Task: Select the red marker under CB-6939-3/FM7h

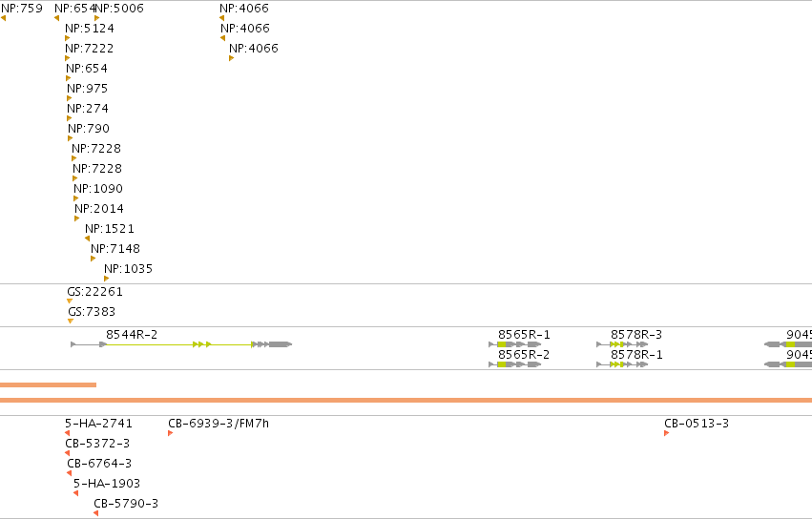Action: coord(171,433)
